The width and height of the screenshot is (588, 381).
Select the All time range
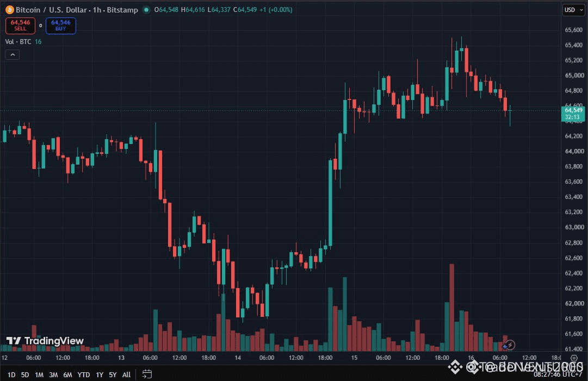[126, 374]
